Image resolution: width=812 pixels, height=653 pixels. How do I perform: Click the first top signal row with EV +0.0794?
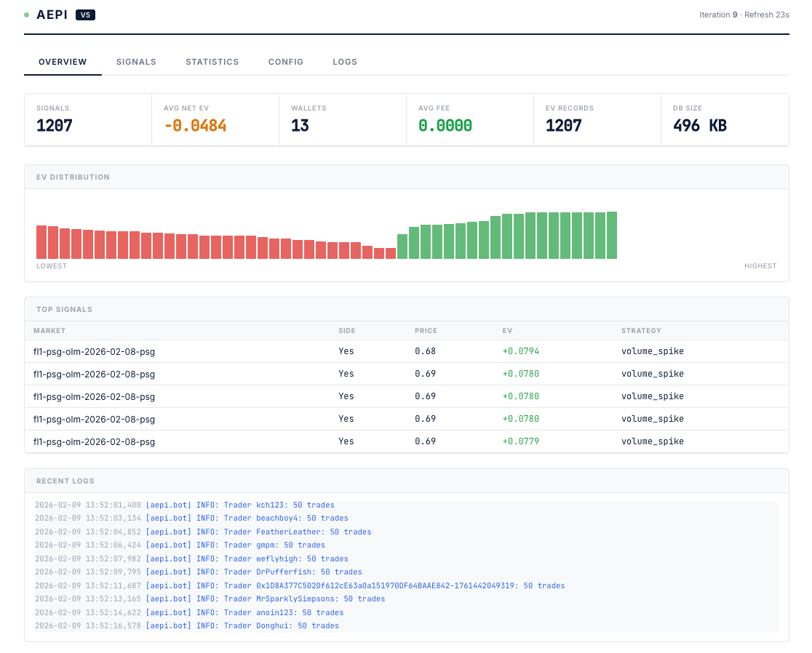(x=407, y=351)
